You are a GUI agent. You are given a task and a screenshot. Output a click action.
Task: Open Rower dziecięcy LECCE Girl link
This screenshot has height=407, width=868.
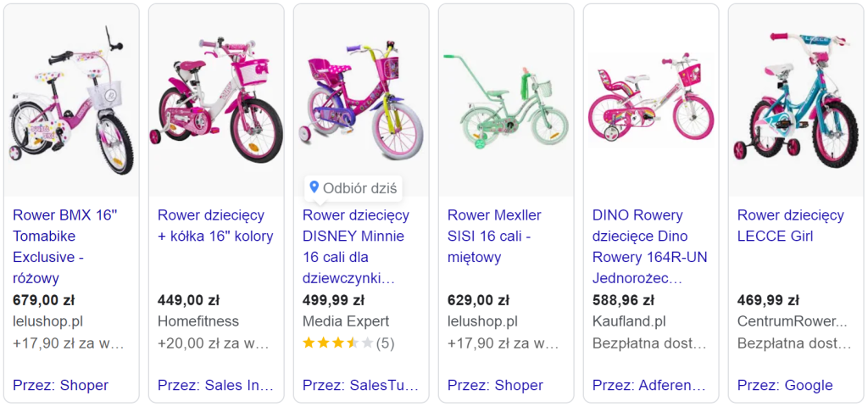click(x=790, y=226)
